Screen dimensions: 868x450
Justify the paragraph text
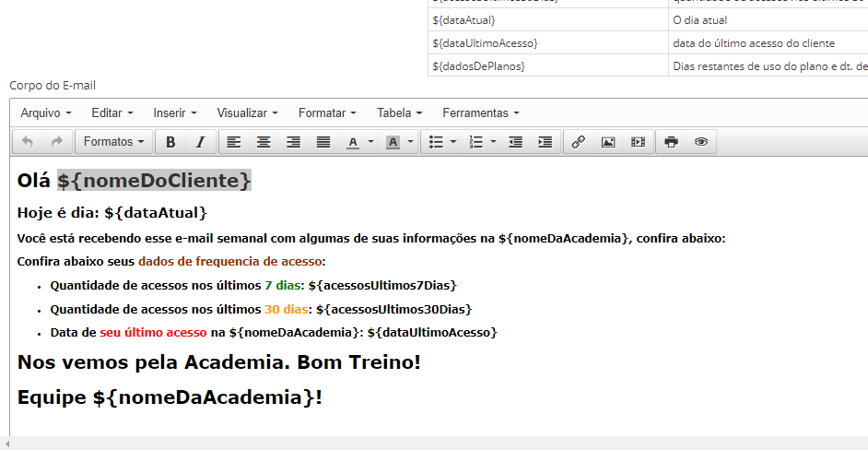[x=323, y=142]
